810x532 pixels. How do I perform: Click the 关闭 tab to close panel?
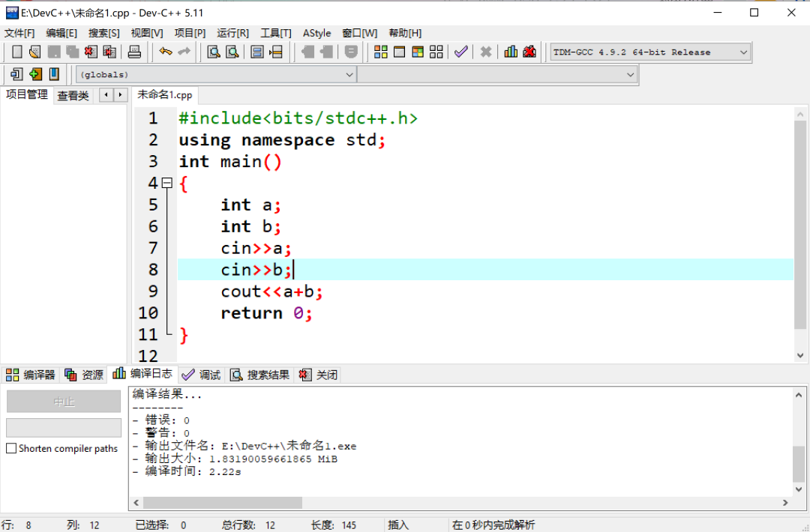[x=318, y=375]
